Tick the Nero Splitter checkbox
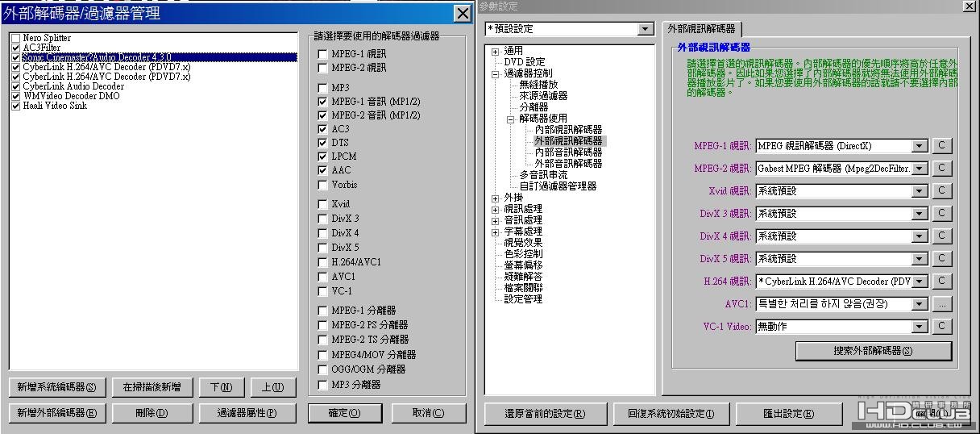980x434 pixels. point(15,38)
